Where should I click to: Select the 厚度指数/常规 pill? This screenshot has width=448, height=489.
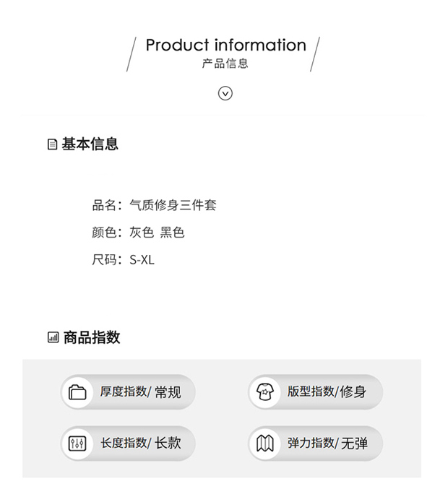click(128, 392)
